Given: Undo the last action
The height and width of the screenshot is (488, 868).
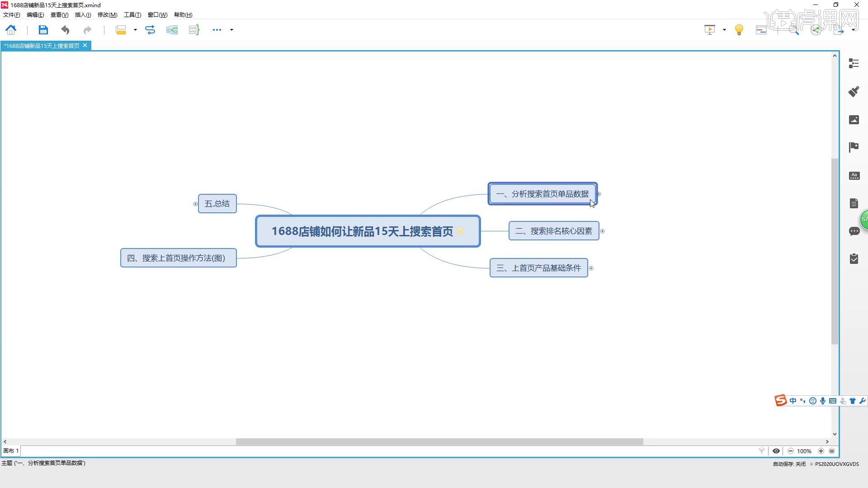Looking at the screenshot, I should (x=66, y=30).
